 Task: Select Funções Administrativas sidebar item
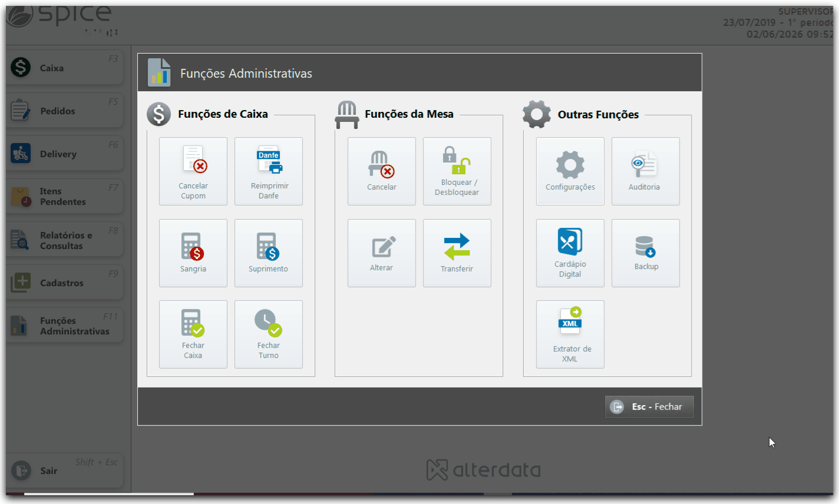click(65, 325)
